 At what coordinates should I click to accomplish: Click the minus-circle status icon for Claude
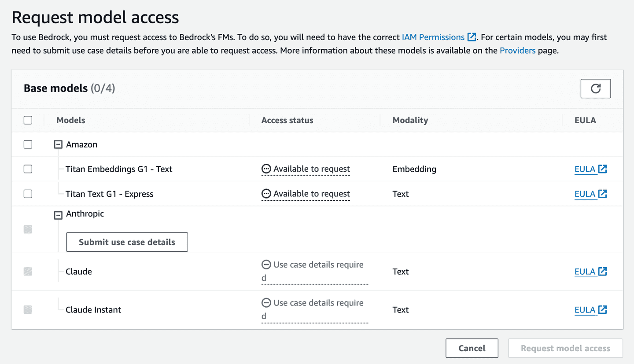(266, 264)
